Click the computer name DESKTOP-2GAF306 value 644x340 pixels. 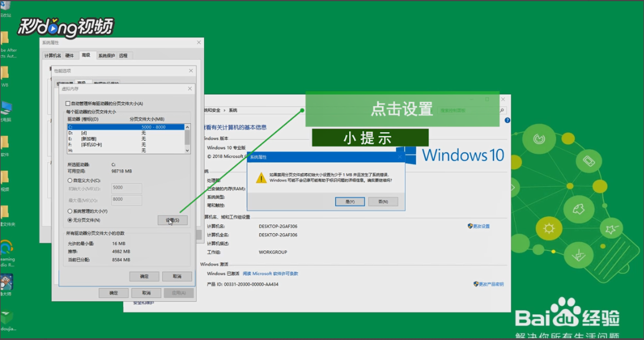[x=278, y=226]
